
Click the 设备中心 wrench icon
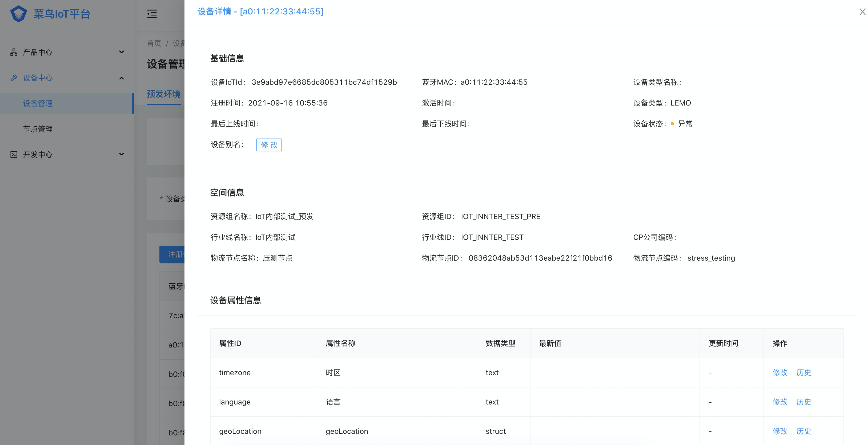click(x=14, y=78)
